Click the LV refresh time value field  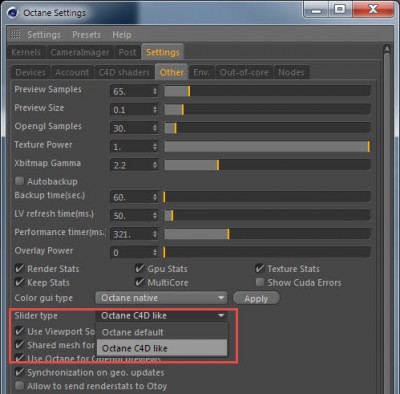click(x=134, y=215)
